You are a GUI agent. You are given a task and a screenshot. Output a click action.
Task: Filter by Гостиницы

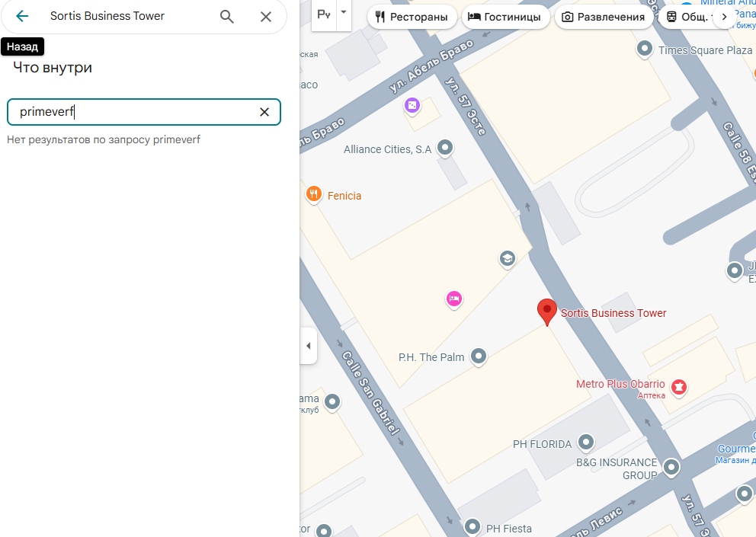coord(505,17)
